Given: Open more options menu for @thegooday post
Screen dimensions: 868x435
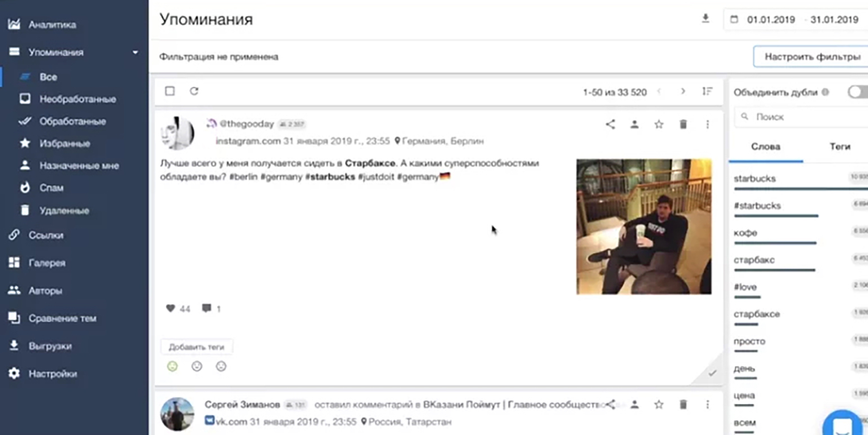Looking at the screenshot, I should (707, 124).
